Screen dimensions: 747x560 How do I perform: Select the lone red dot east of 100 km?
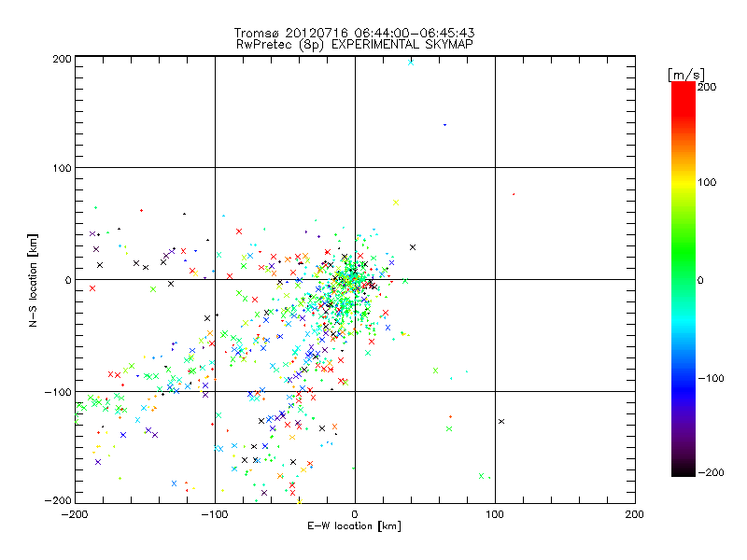(x=513, y=194)
